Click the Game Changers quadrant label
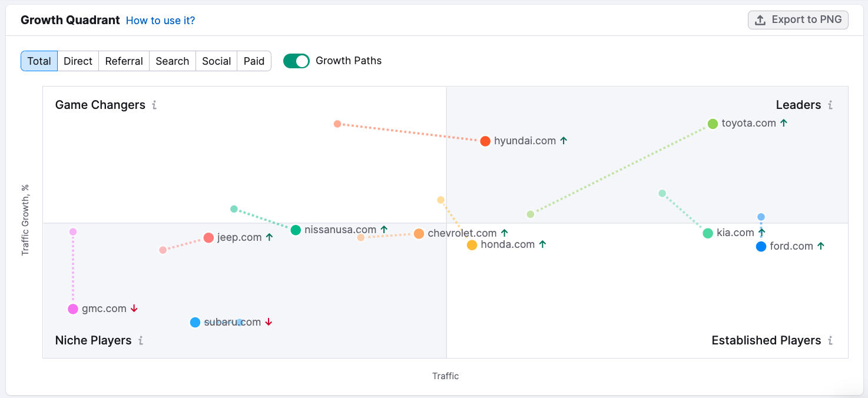868x398 pixels. click(x=100, y=105)
